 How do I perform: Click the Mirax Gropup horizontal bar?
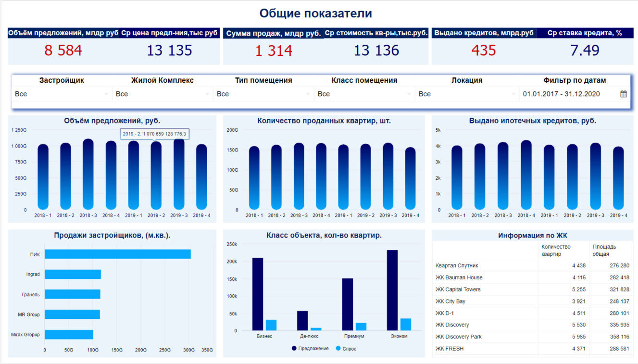click(x=69, y=334)
